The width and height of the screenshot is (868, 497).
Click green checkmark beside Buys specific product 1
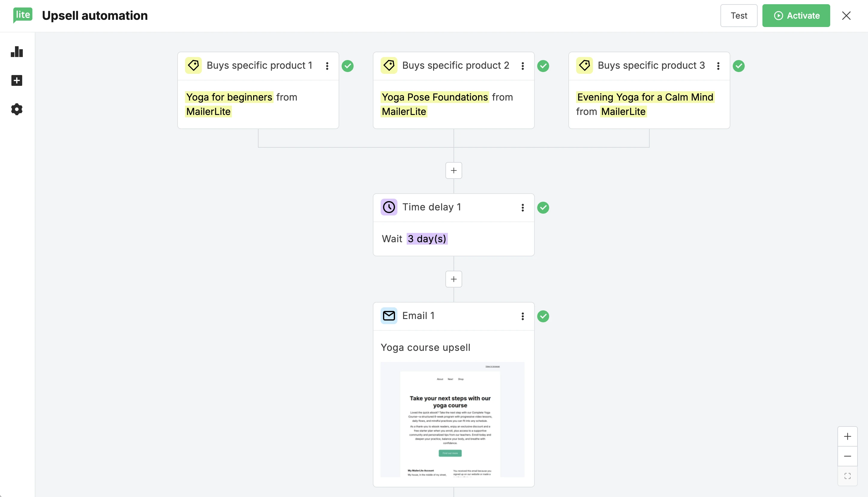coord(348,66)
